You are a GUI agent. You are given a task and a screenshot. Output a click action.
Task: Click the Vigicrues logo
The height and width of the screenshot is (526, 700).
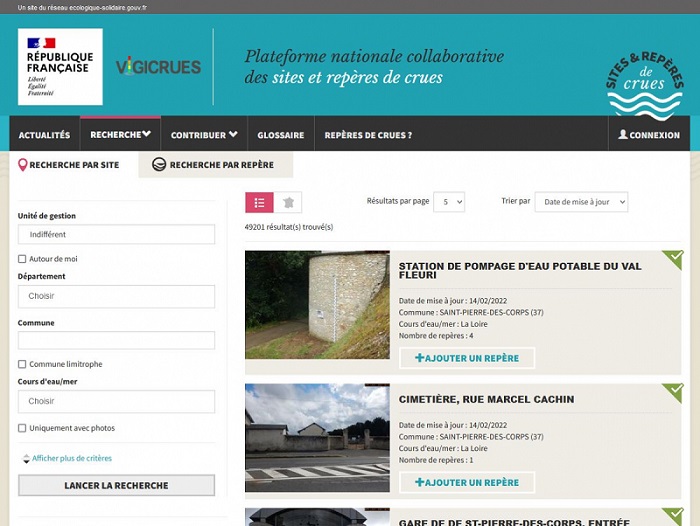[x=158, y=67]
